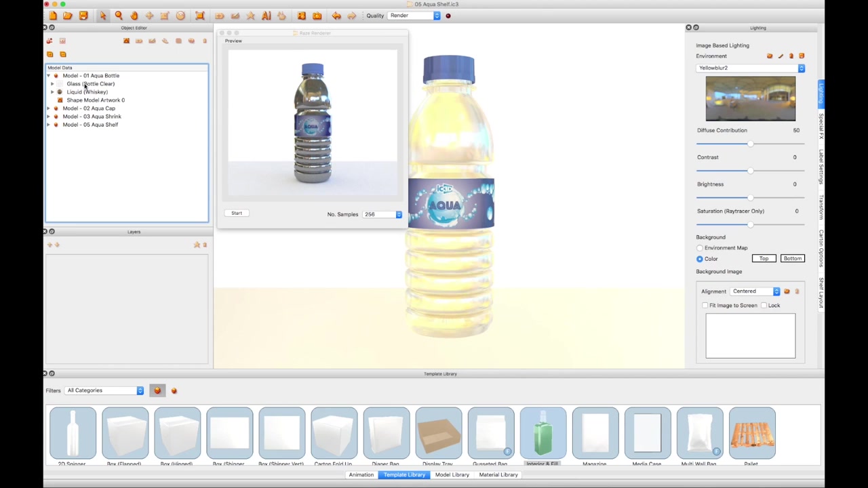Open the Special FX side tab
Screen dimensions: 868x488
point(821,127)
